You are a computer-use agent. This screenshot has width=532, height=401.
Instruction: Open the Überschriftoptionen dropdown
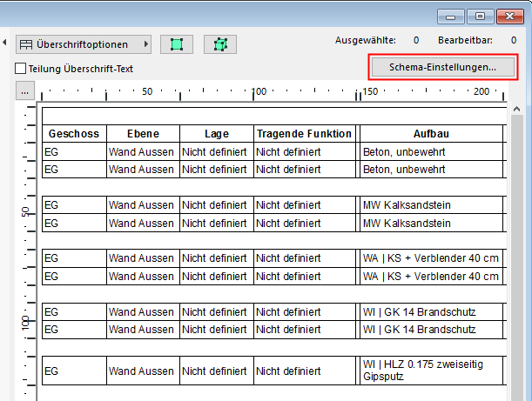(84, 44)
